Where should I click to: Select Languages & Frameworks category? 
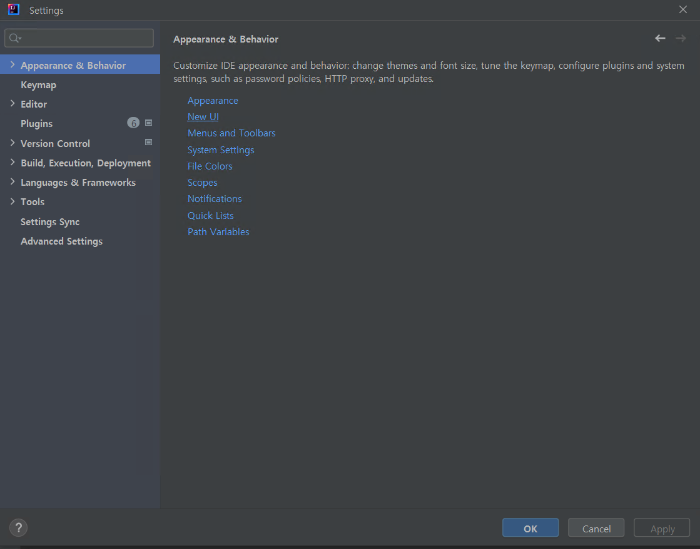(80, 183)
